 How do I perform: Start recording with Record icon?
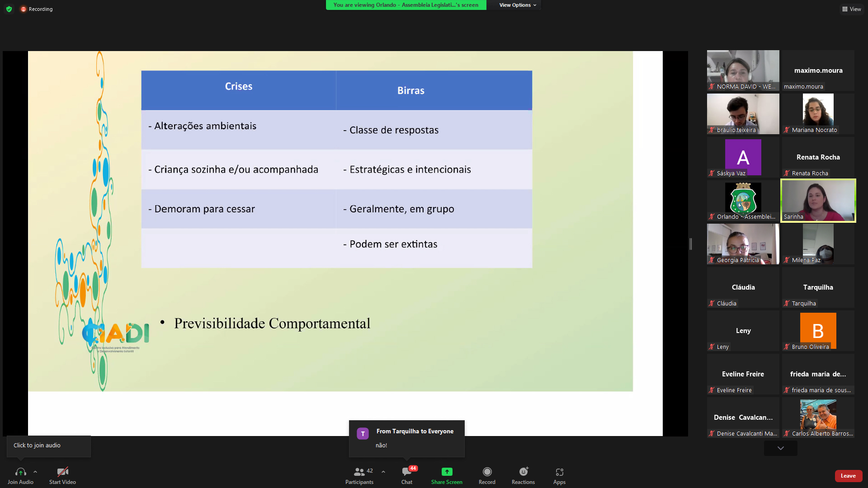click(x=487, y=472)
